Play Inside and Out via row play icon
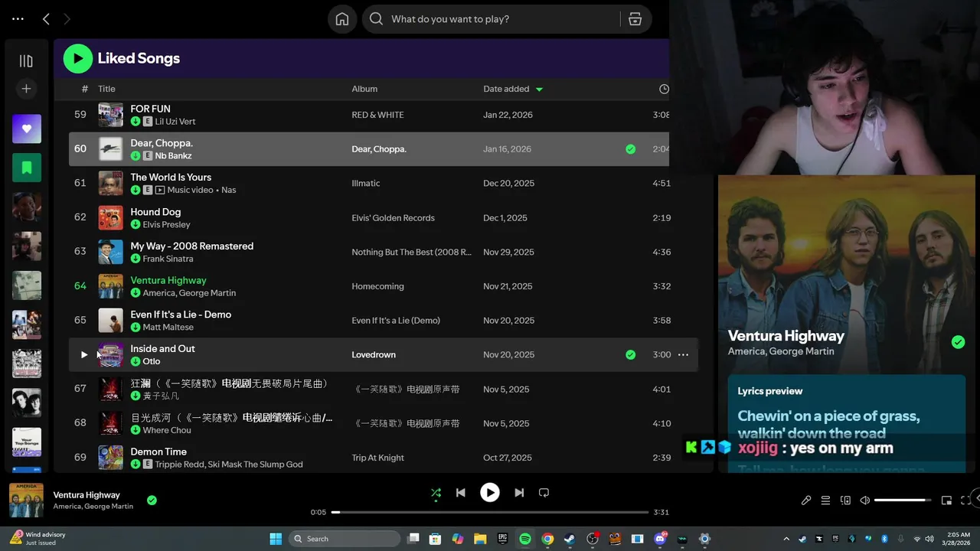 click(84, 354)
